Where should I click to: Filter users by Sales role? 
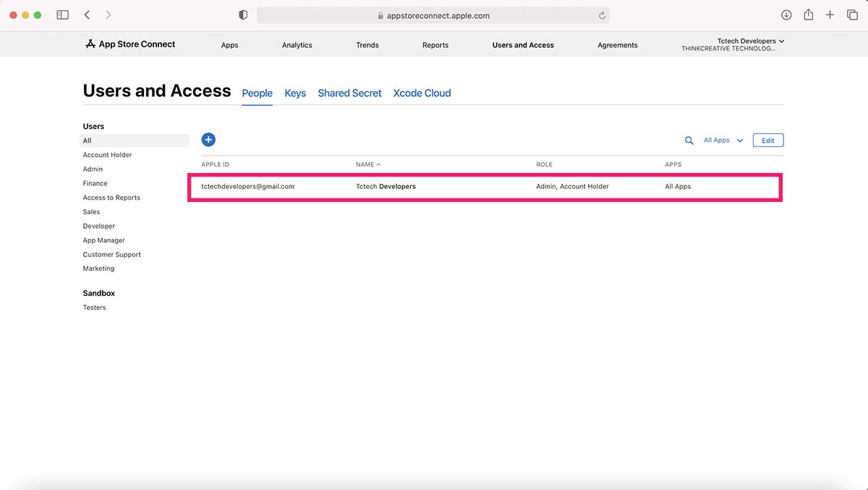click(91, 212)
